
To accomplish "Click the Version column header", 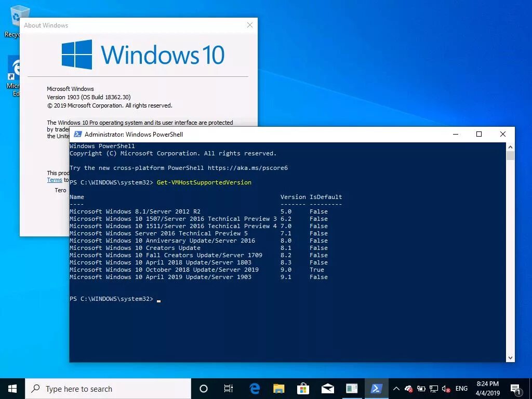I will 293,197.
